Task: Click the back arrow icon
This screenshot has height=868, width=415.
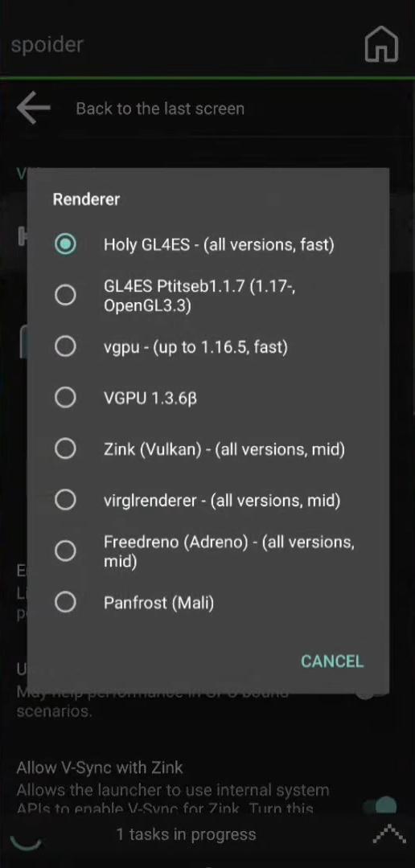Action: pos(34,108)
